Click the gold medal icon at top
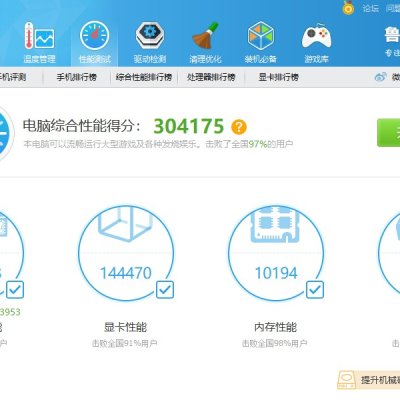 (x=348, y=8)
